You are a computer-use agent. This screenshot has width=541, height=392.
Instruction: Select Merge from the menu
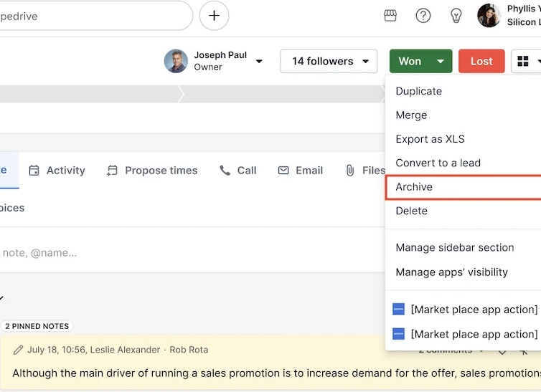(x=463, y=115)
